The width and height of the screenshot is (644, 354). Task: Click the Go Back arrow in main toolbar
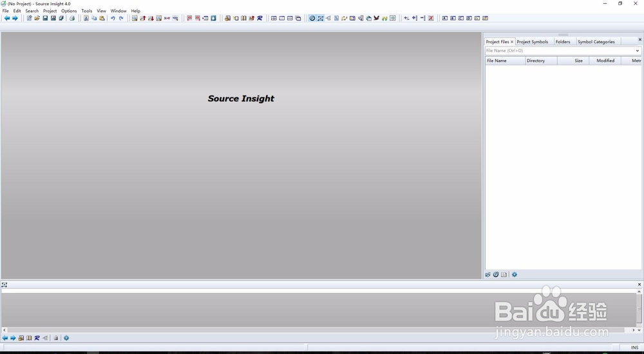pos(6,18)
